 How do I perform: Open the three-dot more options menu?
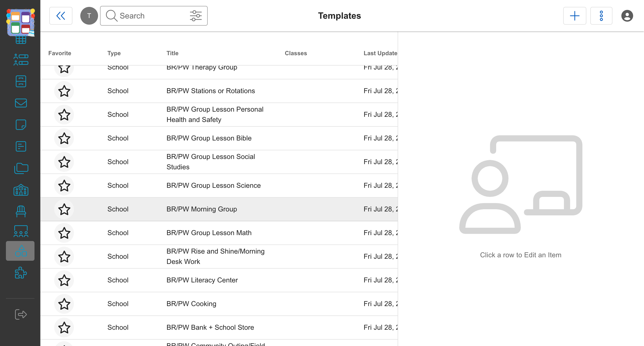point(601,16)
